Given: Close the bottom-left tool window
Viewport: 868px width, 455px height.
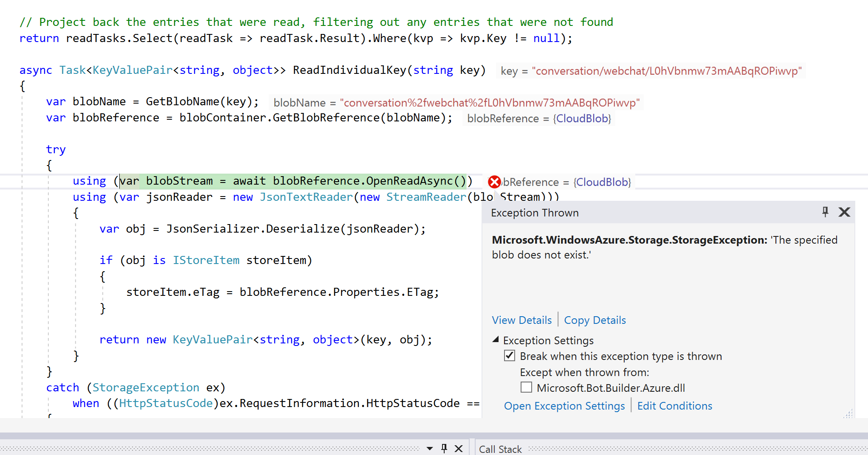Looking at the screenshot, I should pos(459,448).
